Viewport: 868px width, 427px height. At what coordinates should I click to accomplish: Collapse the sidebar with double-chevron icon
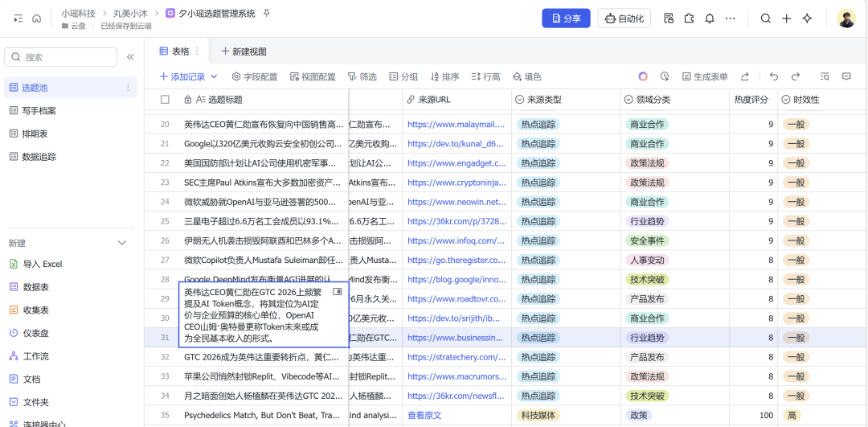coord(130,57)
